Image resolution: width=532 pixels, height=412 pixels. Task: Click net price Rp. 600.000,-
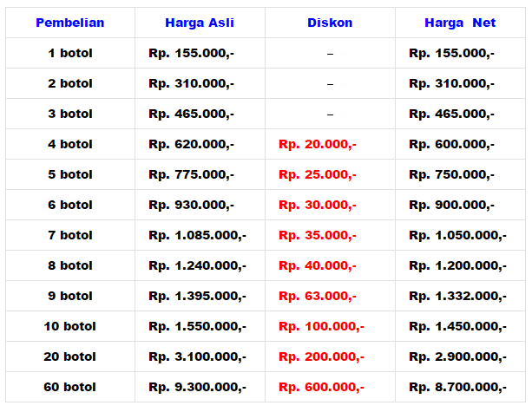451,144
